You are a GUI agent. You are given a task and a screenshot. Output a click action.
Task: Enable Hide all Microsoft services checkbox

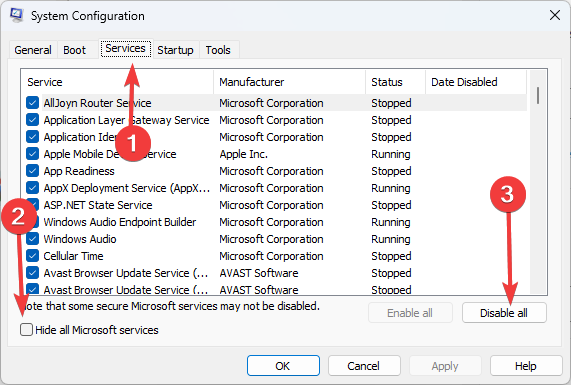26,330
